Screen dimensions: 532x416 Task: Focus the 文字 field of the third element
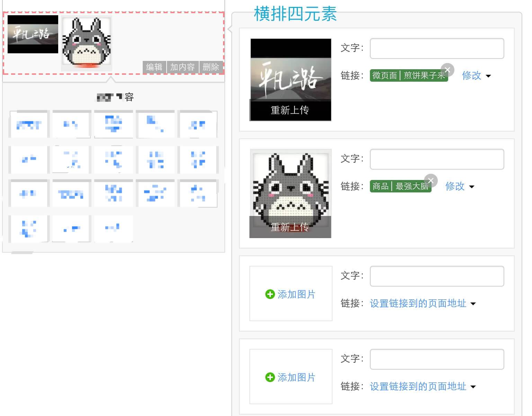(437, 276)
